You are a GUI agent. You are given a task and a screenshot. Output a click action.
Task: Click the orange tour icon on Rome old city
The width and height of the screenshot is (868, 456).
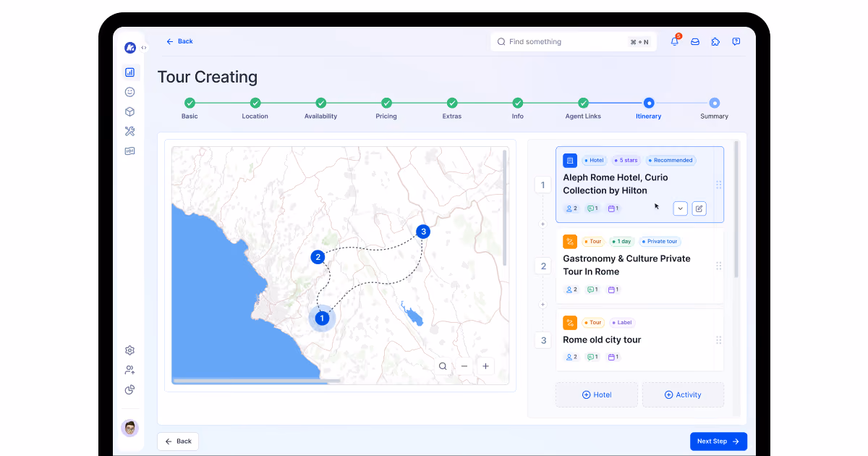(570, 323)
